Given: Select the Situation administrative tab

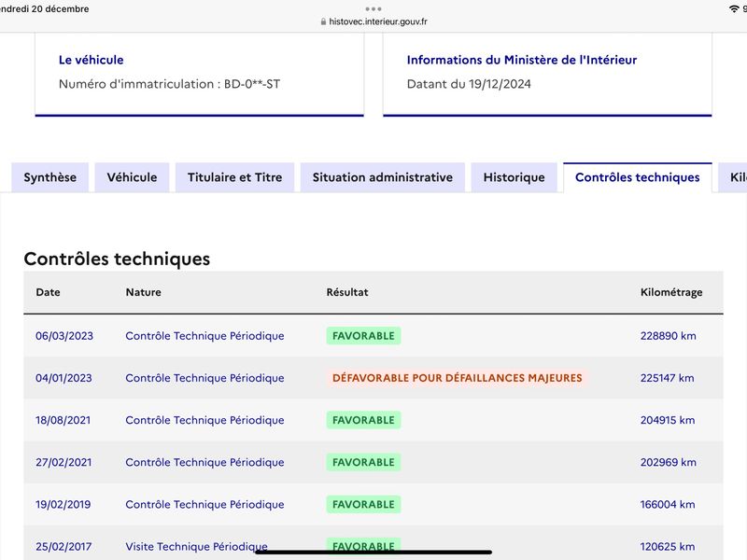Looking at the screenshot, I should pos(383,177).
